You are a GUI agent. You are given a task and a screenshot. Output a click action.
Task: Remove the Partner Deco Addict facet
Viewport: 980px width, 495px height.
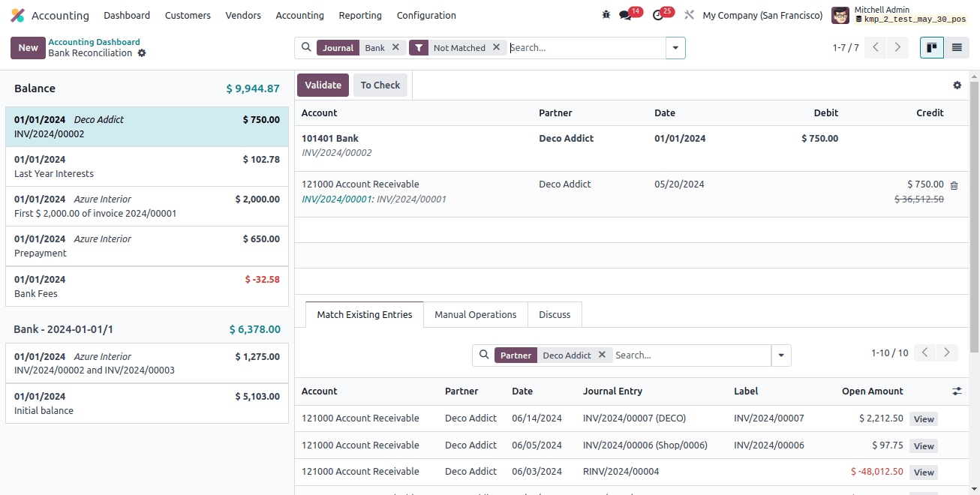click(602, 355)
